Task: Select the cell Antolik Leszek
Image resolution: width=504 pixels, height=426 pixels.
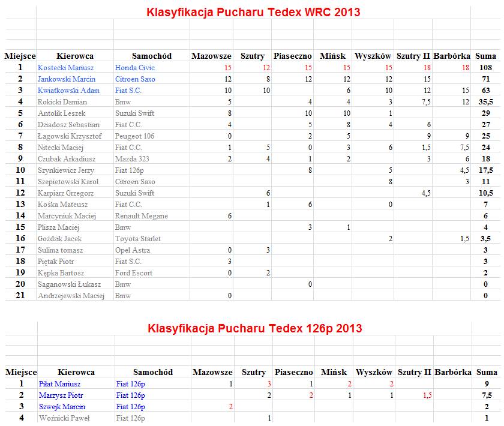Action: (x=61, y=113)
